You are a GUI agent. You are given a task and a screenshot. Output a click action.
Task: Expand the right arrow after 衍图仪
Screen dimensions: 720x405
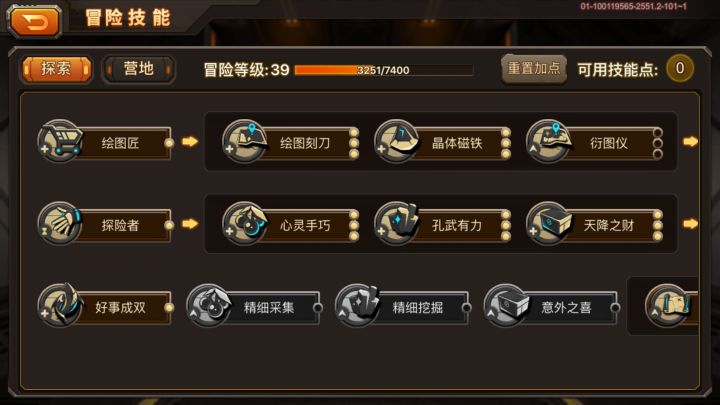coord(690,141)
